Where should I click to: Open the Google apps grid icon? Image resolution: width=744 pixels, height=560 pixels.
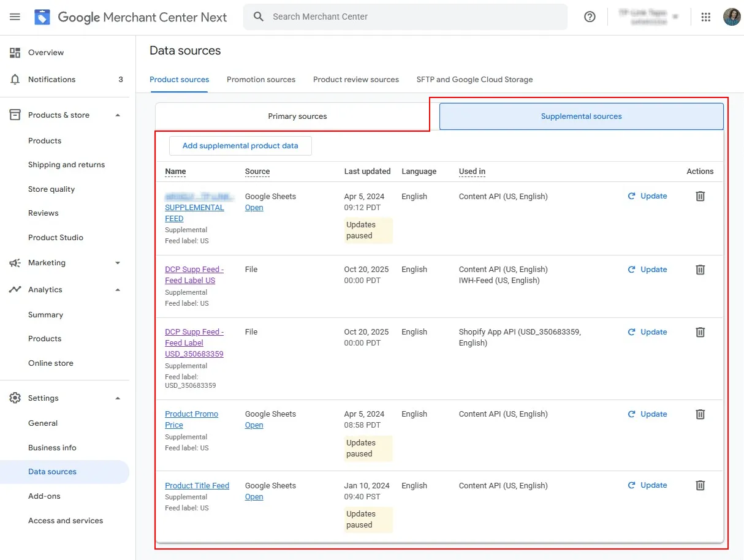(x=705, y=17)
